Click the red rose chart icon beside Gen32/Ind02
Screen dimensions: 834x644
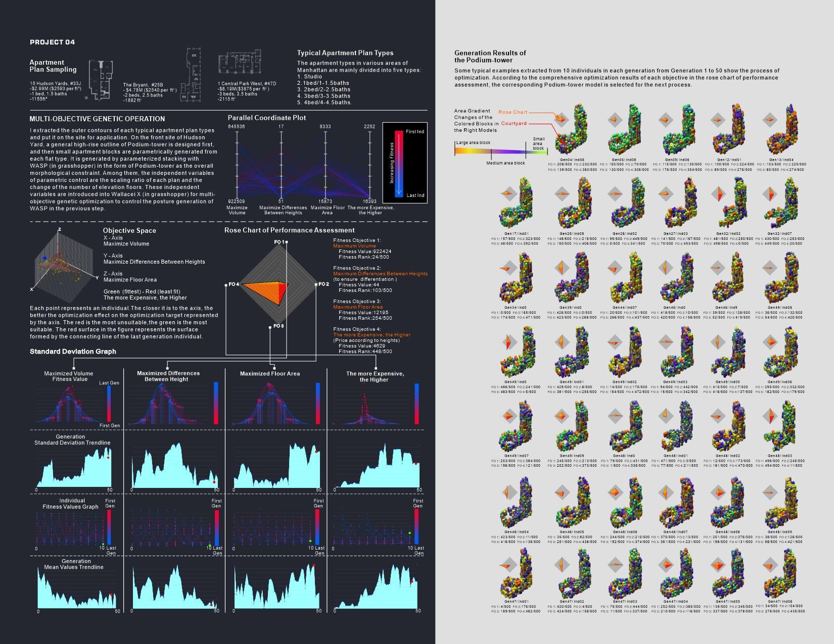coord(718,194)
